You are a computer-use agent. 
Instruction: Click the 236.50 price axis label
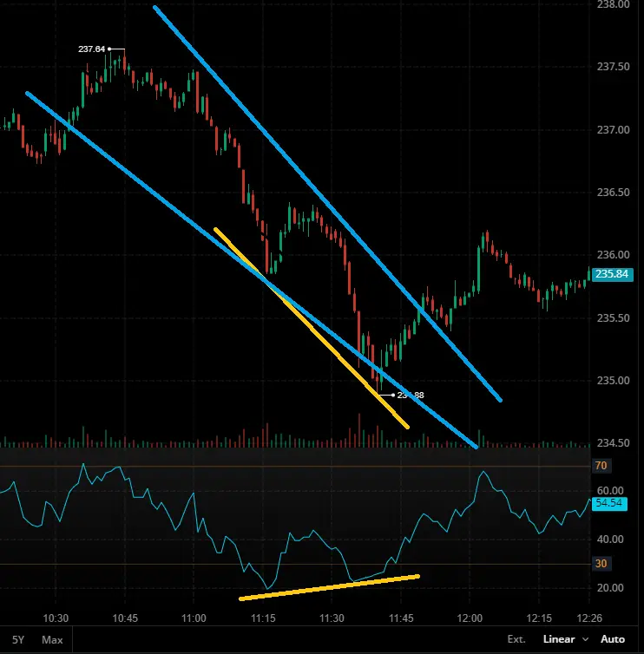(x=613, y=193)
